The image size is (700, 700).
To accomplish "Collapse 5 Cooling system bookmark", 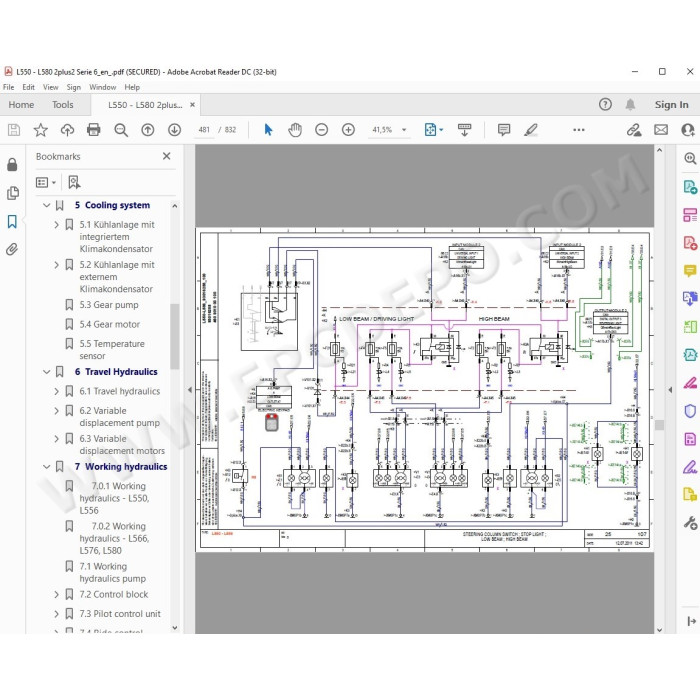I will [x=46, y=205].
